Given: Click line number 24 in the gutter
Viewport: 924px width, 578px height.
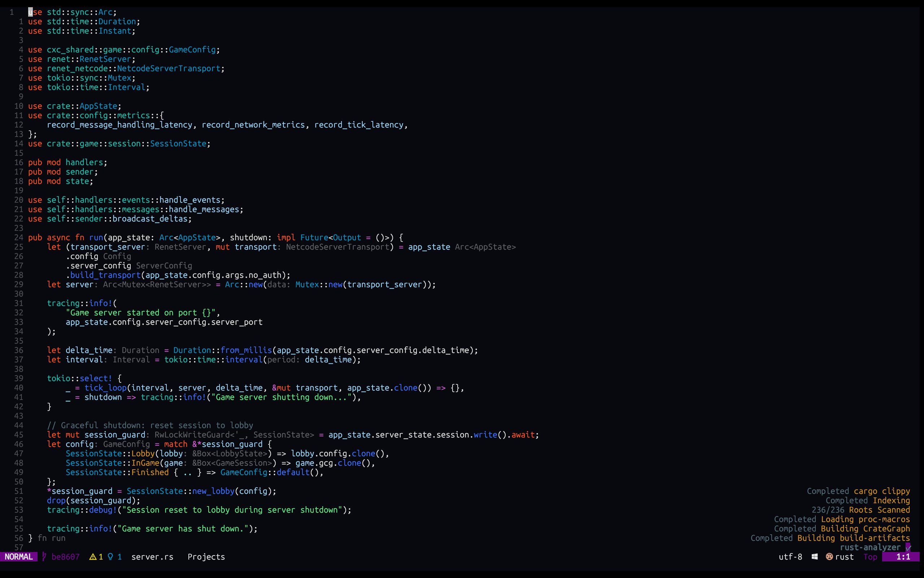Looking at the screenshot, I should tap(19, 237).
